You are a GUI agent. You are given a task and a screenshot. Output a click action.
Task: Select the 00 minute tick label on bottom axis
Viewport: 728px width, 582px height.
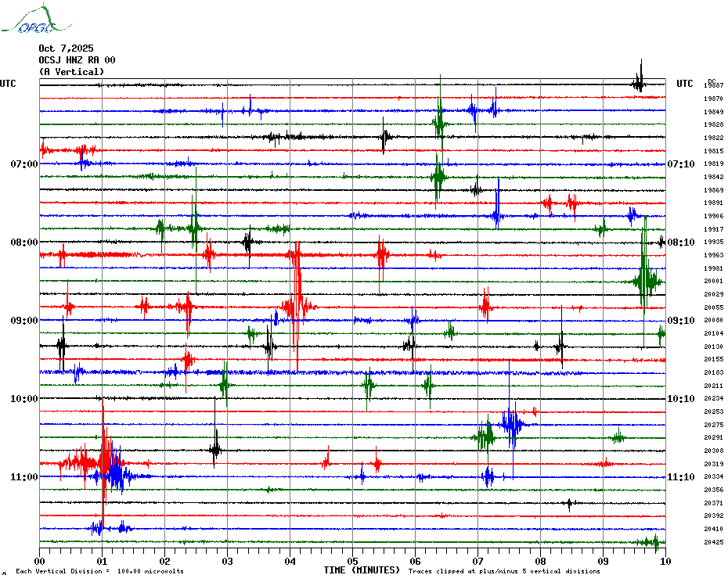click(x=40, y=561)
